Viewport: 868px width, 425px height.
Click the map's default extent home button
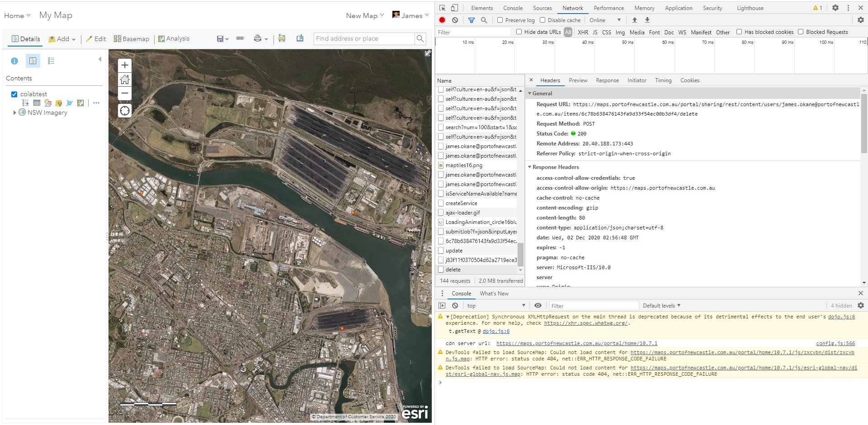tap(125, 79)
